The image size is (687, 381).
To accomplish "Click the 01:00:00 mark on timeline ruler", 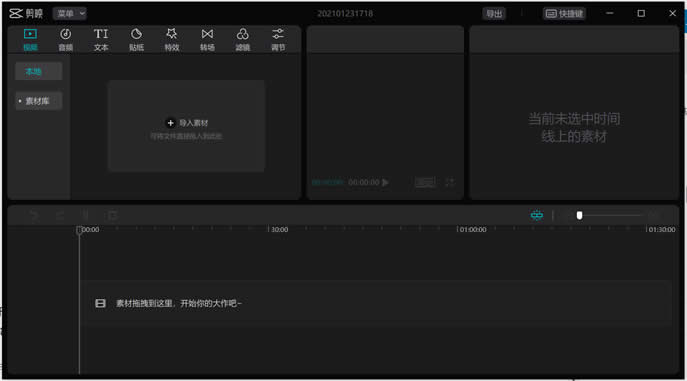I will coord(472,229).
